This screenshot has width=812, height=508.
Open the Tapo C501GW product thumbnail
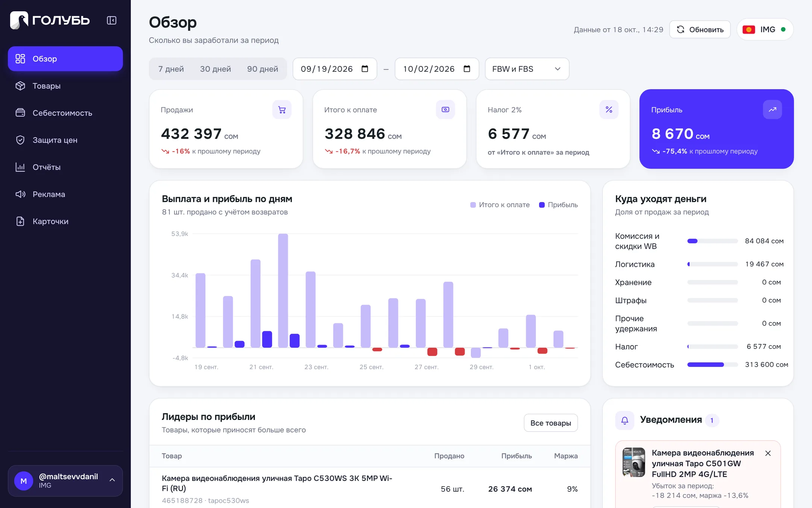coord(634,462)
